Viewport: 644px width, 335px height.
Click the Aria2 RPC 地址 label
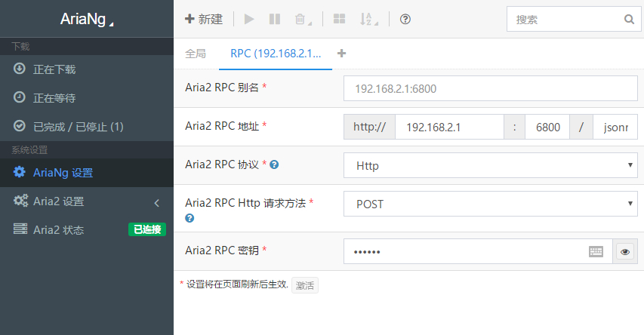pos(222,126)
